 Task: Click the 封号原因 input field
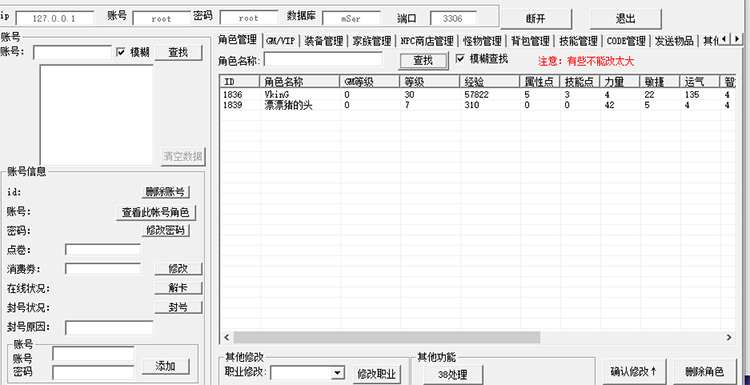point(110,328)
